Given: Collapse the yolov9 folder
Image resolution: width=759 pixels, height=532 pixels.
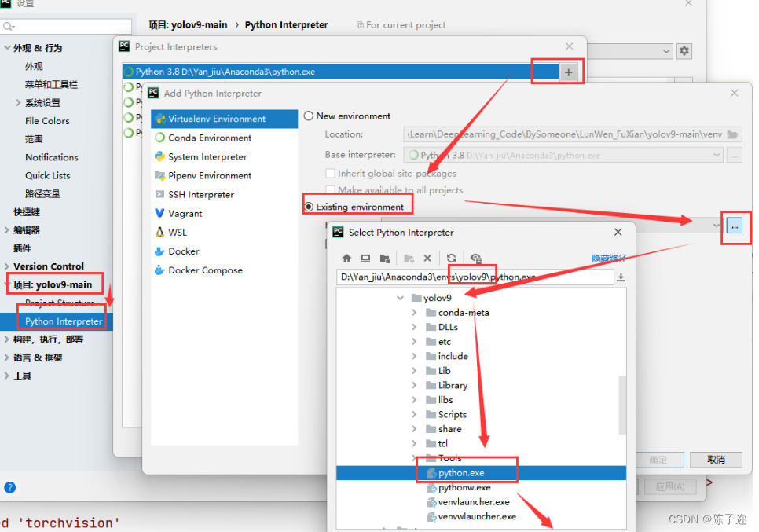Looking at the screenshot, I should pyautogui.click(x=400, y=298).
